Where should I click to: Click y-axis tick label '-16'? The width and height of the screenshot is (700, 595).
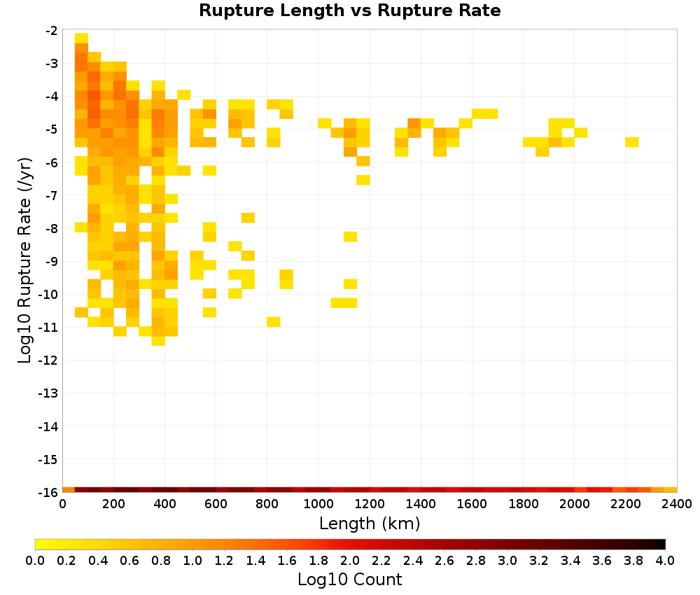(x=48, y=492)
